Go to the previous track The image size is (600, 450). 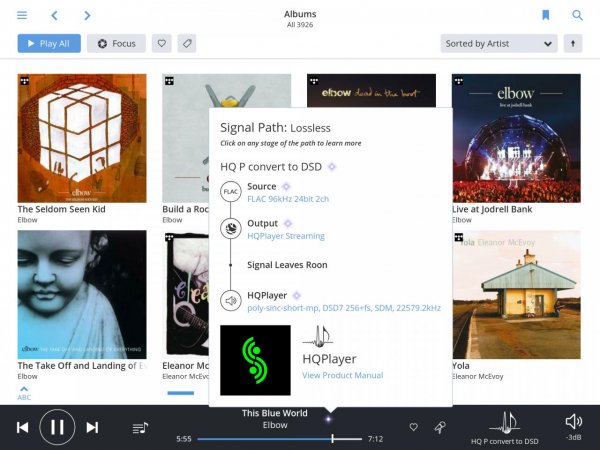(x=22, y=427)
